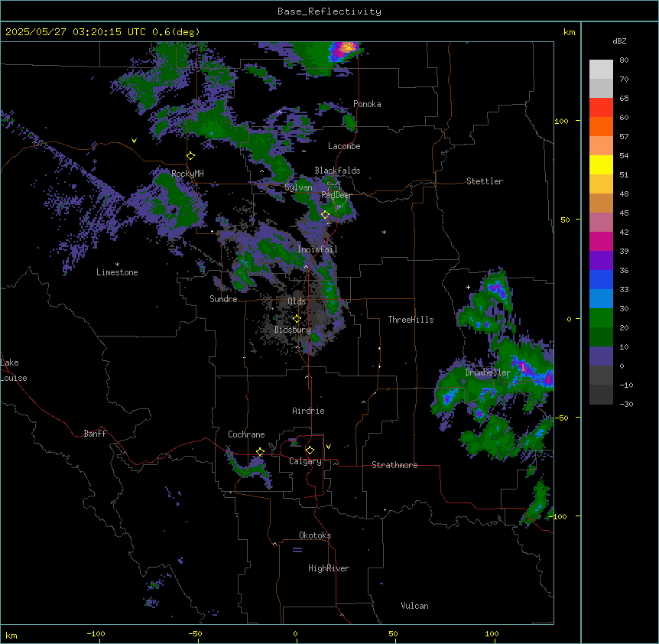Click the asterisk marker east of Innisfail
This screenshot has width=659, height=644.
tap(384, 232)
